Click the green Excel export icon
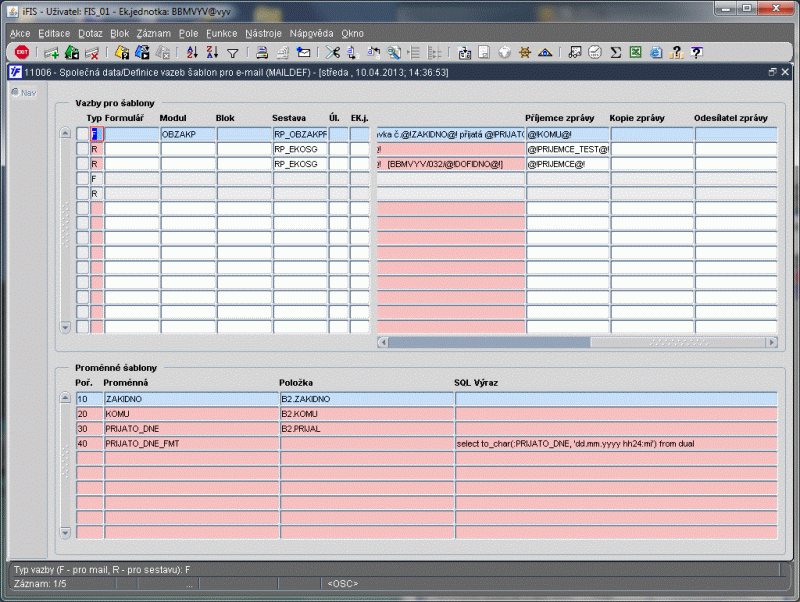800x602 pixels. [635, 52]
